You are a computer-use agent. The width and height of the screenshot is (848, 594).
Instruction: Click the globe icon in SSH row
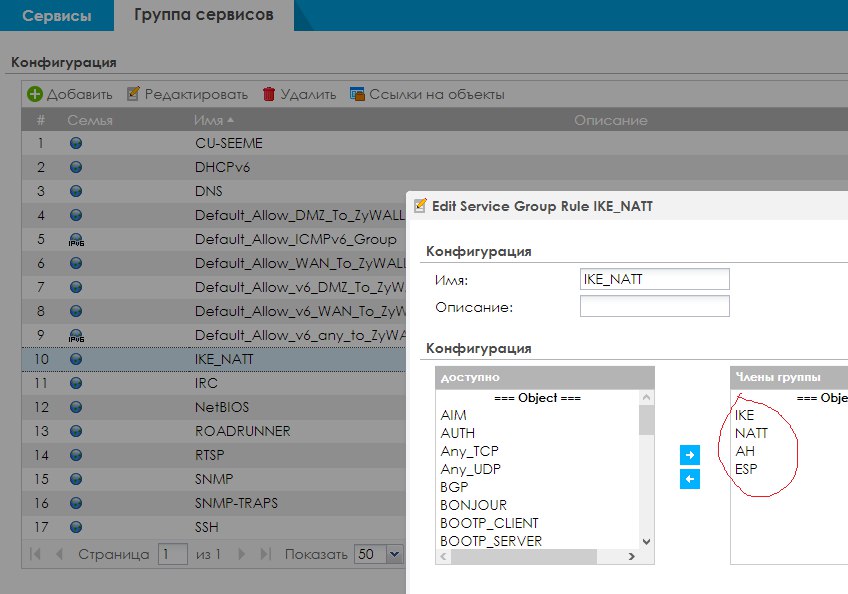click(x=76, y=527)
